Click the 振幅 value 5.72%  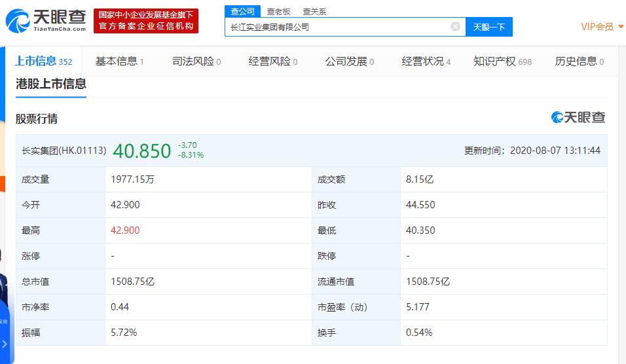[124, 333]
